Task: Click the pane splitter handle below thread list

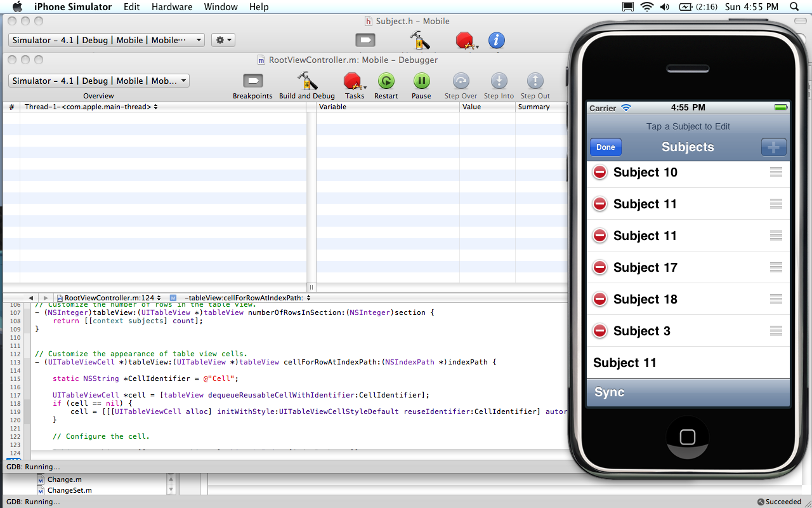Action: coord(311,287)
